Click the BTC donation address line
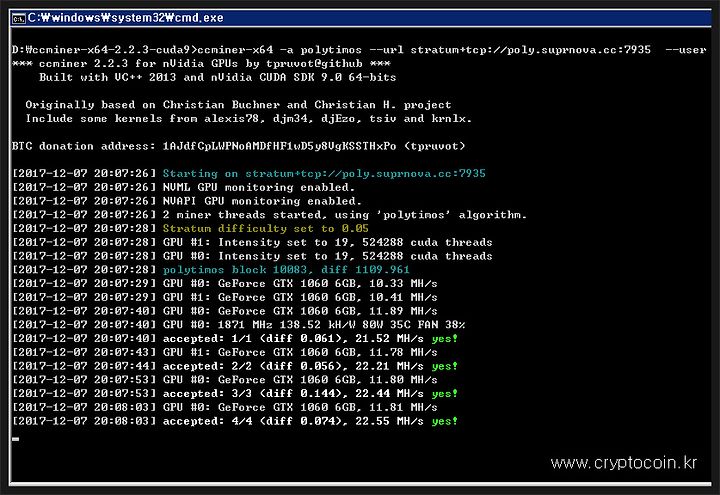The width and height of the screenshot is (720, 495). pos(239,146)
